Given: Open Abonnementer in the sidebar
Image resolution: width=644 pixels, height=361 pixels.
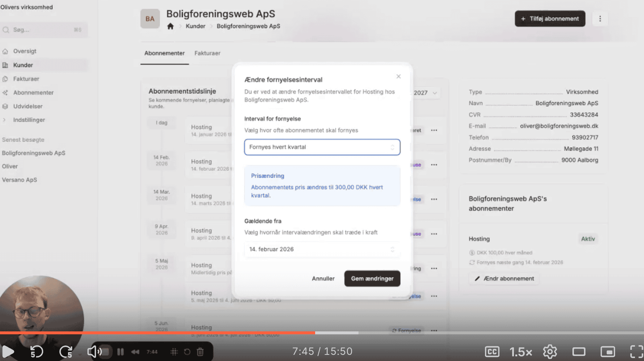Looking at the screenshot, I should pos(33,92).
